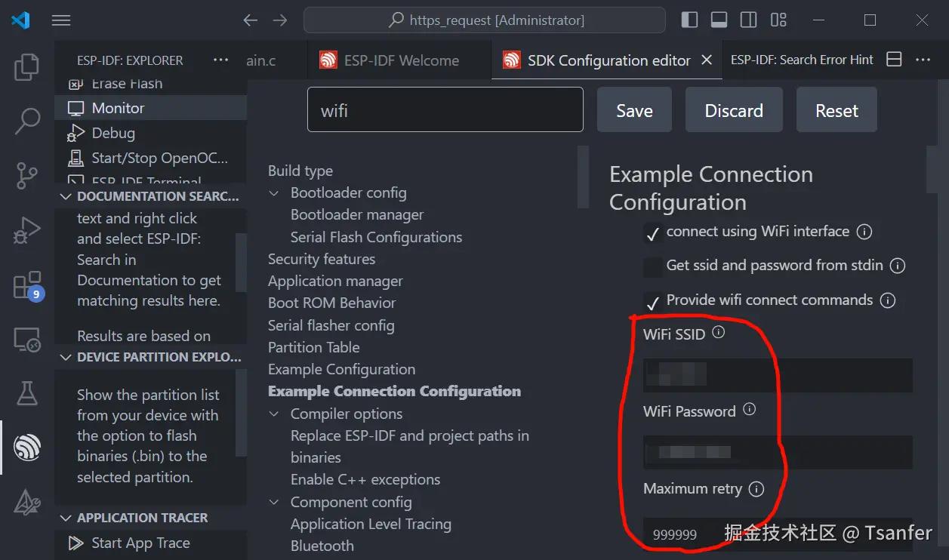Show info for connect using WiFi interface
The width and height of the screenshot is (949, 560).
point(864,232)
